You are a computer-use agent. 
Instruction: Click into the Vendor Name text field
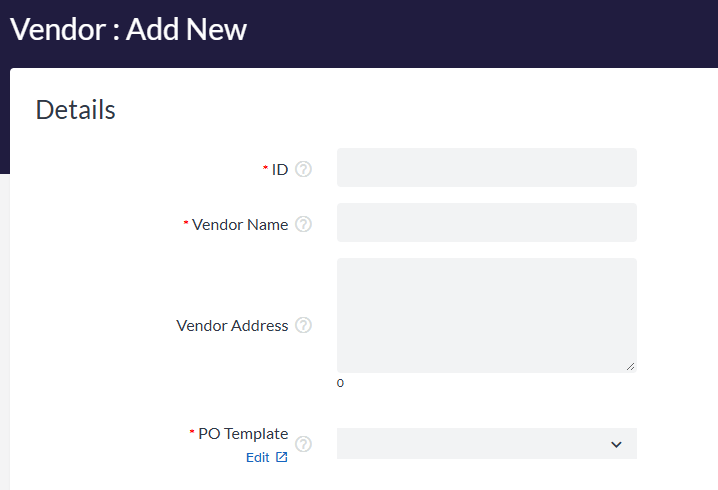point(486,223)
